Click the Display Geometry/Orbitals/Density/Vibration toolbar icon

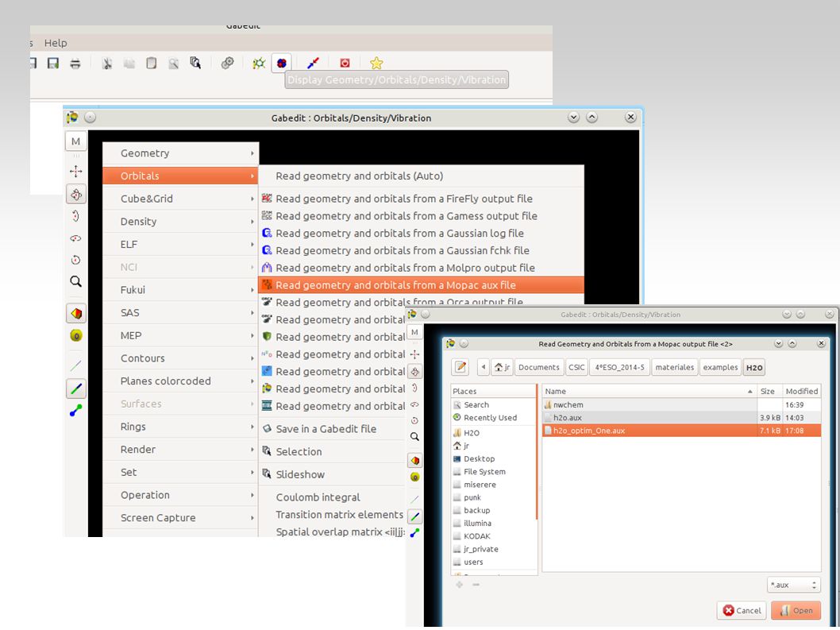point(281,64)
